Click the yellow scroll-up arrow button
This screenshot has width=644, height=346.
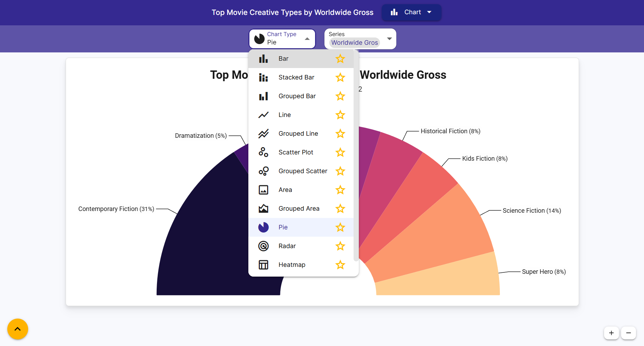(x=18, y=329)
